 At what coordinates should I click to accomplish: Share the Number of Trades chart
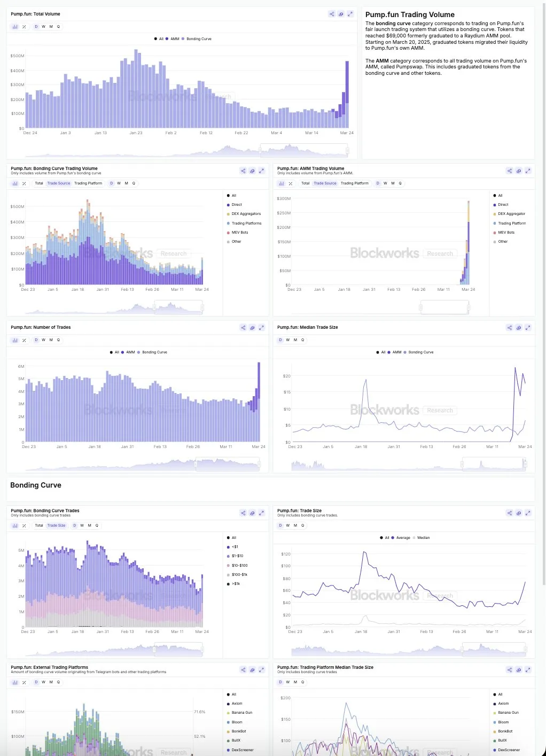coord(243,328)
